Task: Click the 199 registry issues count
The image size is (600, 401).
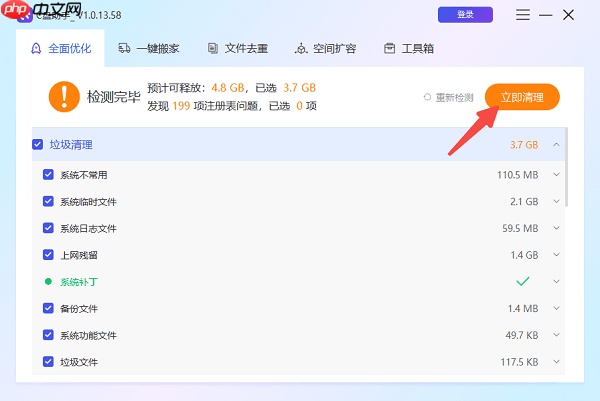Action: tap(181, 106)
